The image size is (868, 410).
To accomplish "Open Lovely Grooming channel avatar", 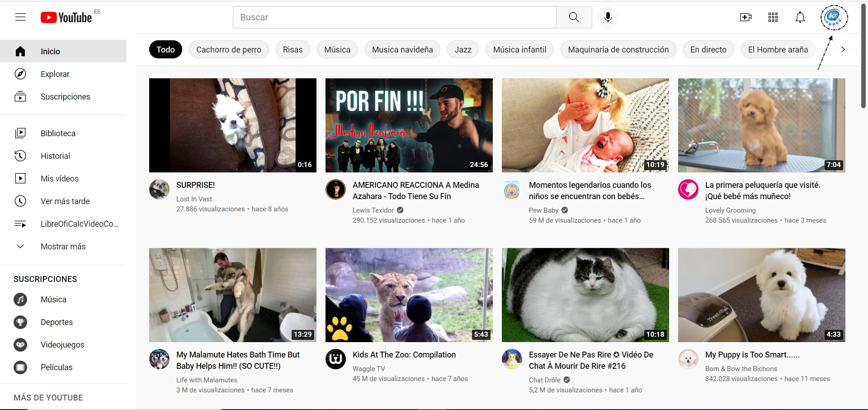I will tap(688, 189).
